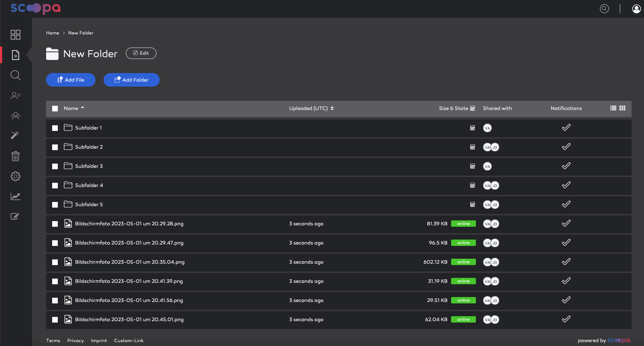Open the magic wand icon in sidebar
Image resolution: width=644 pixels, height=346 pixels.
pyautogui.click(x=15, y=135)
